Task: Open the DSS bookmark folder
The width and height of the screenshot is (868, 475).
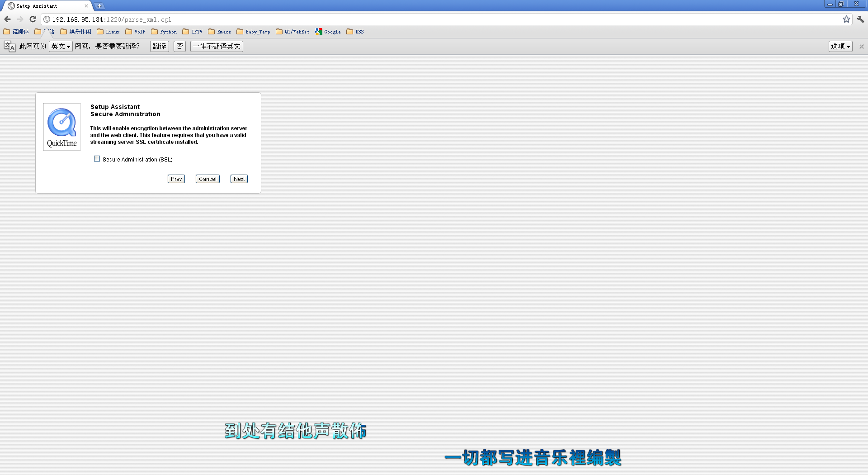Action: point(355,32)
